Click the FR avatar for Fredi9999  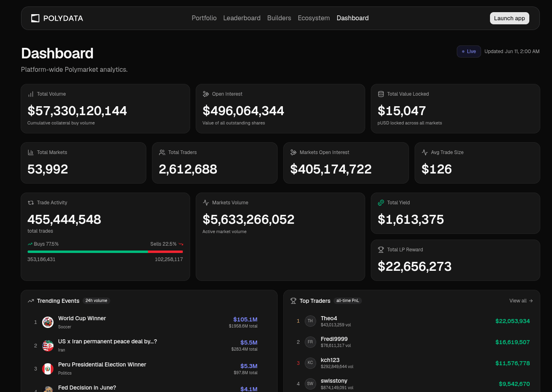click(310, 342)
